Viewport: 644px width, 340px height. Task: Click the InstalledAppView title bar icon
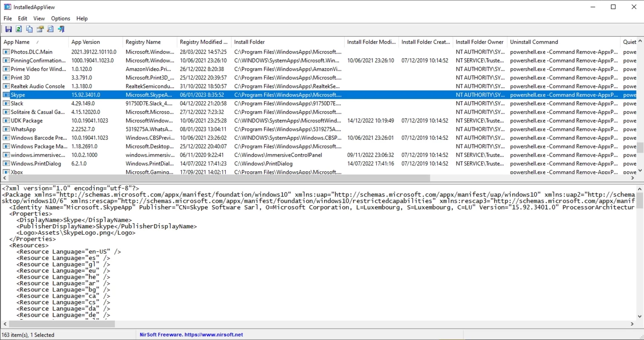tap(7, 7)
